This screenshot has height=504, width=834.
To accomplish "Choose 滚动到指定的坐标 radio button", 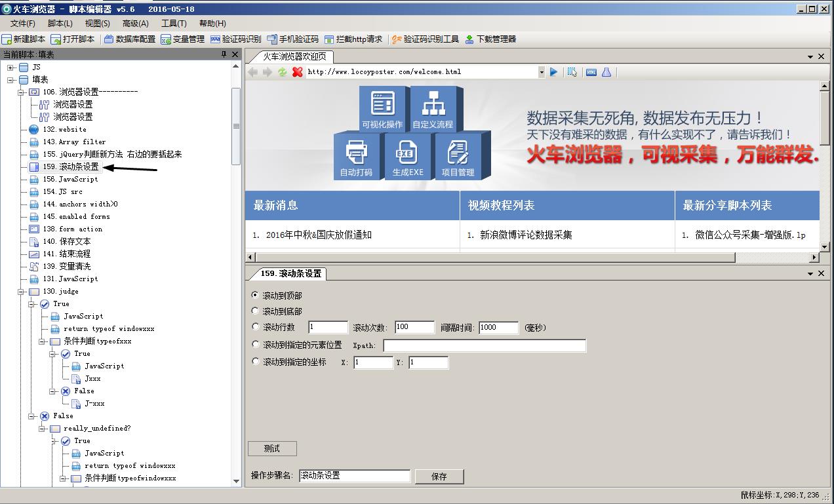I will pos(255,361).
